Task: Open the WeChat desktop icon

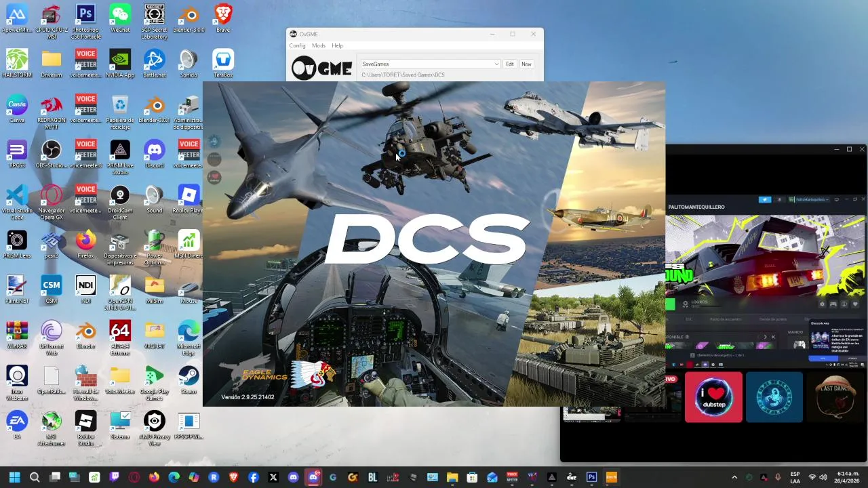Action: coord(120,19)
